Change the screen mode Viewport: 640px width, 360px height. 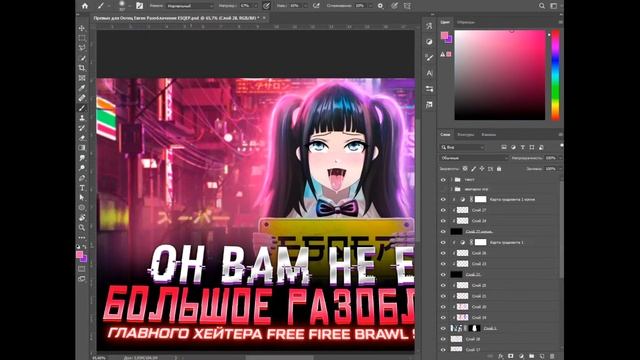coord(82,279)
